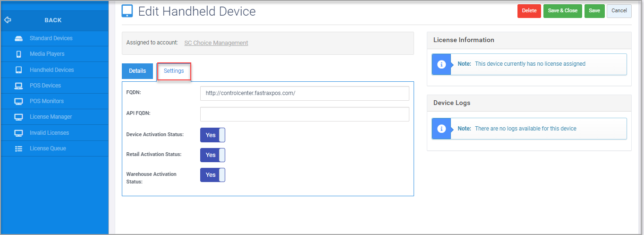The width and height of the screenshot is (644, 235).
Task: Open Invalid Licenses from sidebar
Action: [49, 133]
